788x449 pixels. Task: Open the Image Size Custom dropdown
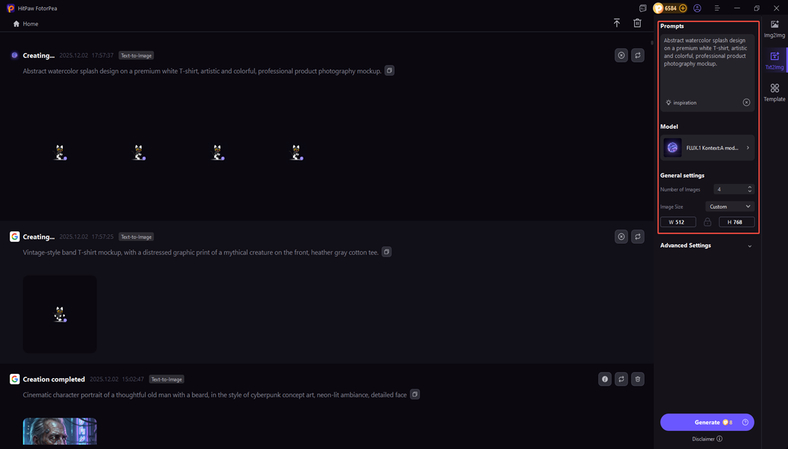pyautogui.click(x=730, y=206)
